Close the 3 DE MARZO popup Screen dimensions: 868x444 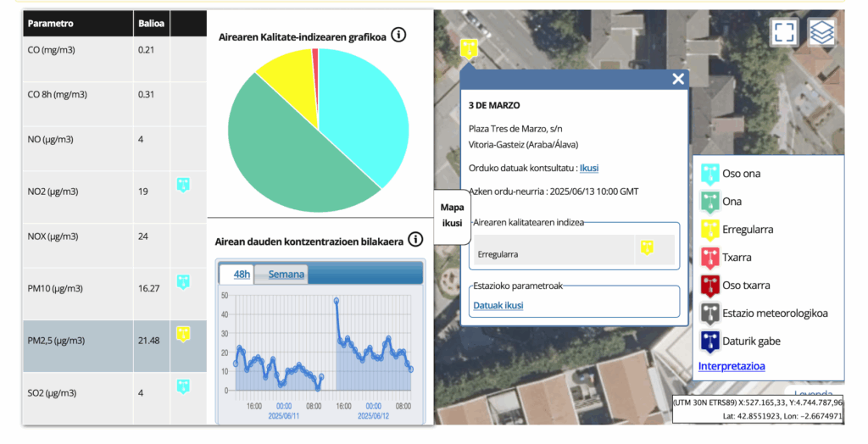click(x=677, y=79)
